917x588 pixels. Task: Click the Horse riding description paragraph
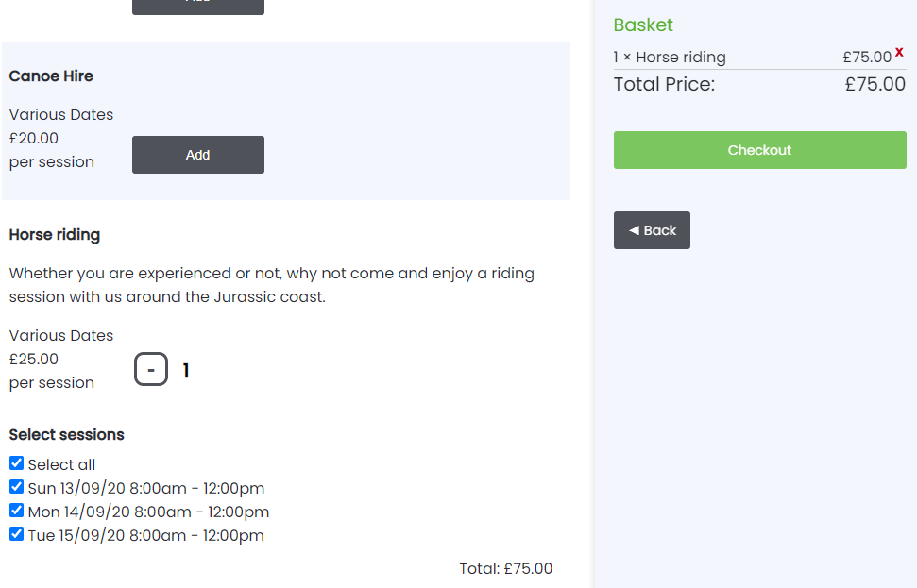272,285
